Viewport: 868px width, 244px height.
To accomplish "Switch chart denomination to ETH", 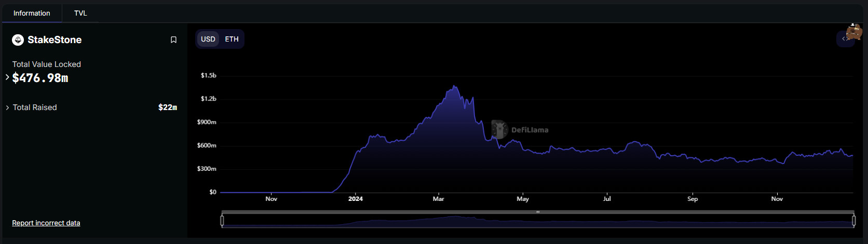I will [232, 39].
